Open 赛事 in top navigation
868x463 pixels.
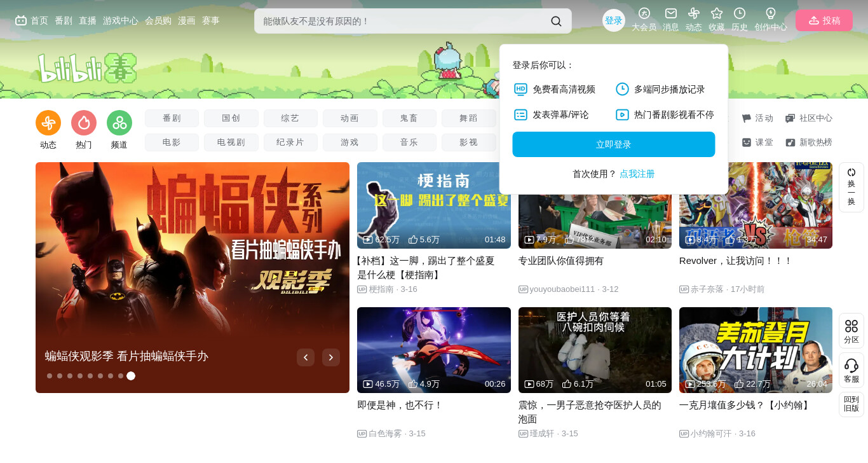click(211, 20)
